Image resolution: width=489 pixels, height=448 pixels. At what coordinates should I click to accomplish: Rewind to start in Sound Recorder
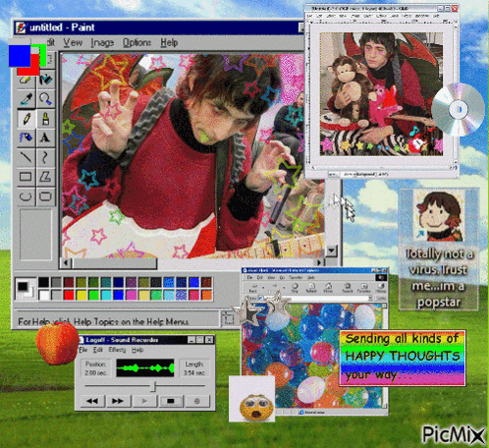(x=92, y=401)
